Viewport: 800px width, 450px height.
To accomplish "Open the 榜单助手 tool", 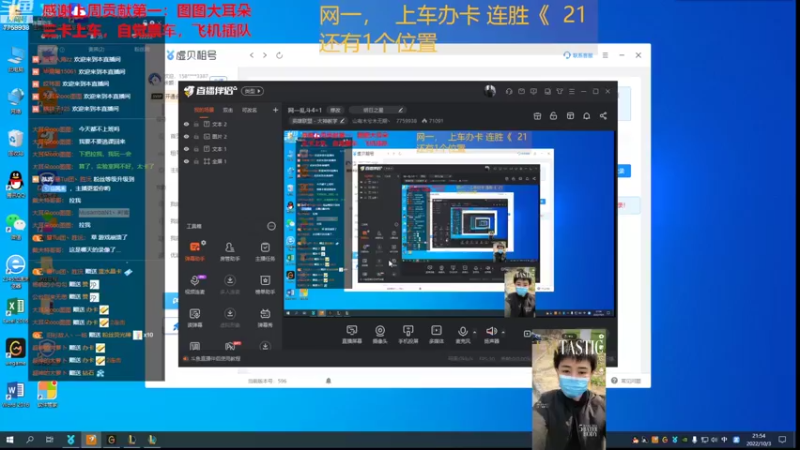I will pyautogui.click(x=265, y=285).
